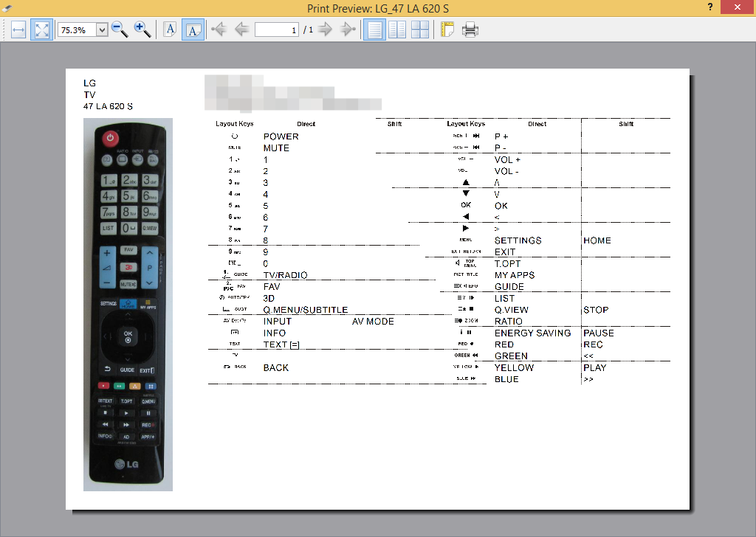756x537 pixels.
Task: Click the "MY APPS" entry in Direct column
Action: 515,275
